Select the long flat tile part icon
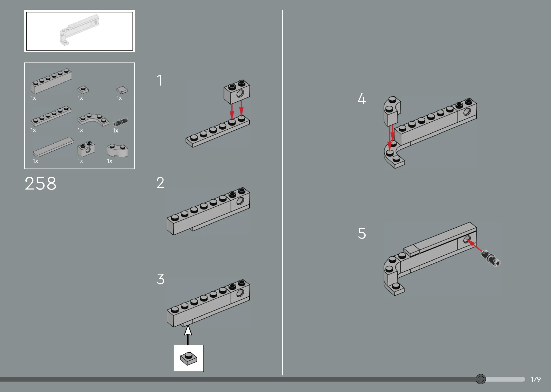 pyautogui.click(x=53, y=147)
